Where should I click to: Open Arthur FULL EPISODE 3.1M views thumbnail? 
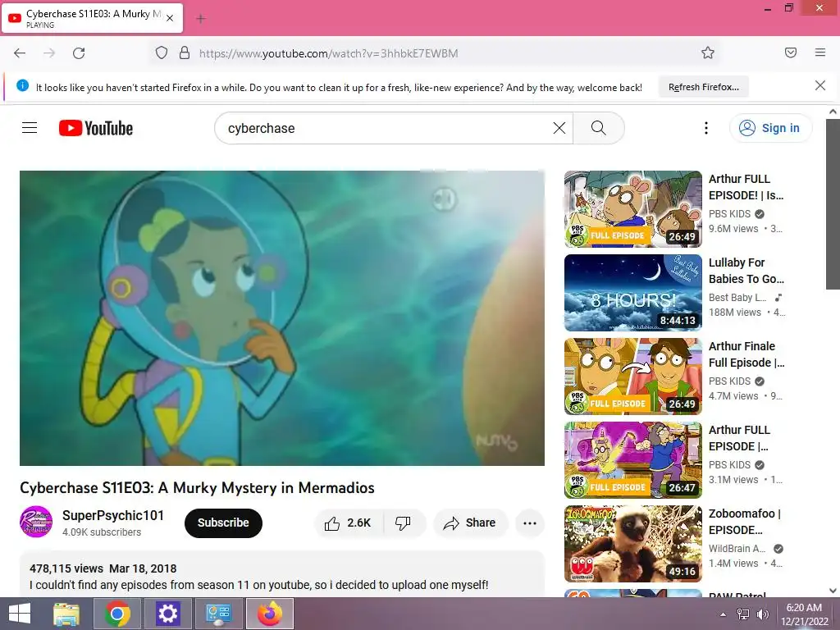(632, 460)
